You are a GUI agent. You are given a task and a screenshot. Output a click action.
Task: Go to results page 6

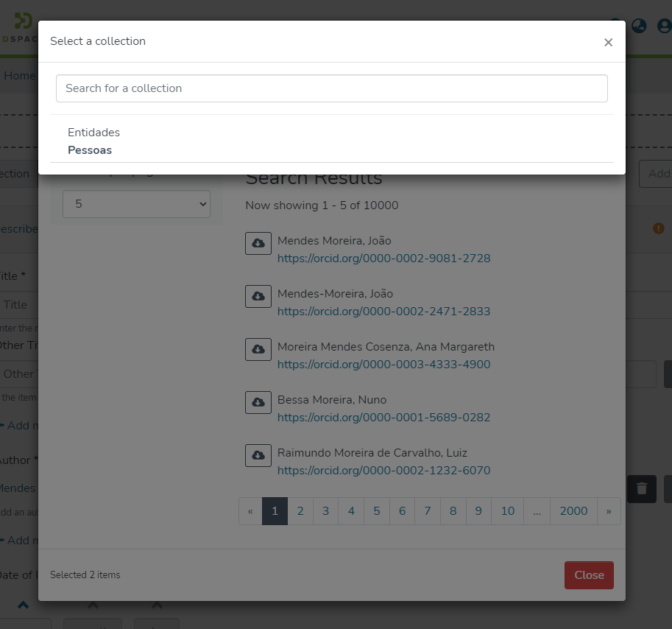pyautogui.click(x=403, y=511)
